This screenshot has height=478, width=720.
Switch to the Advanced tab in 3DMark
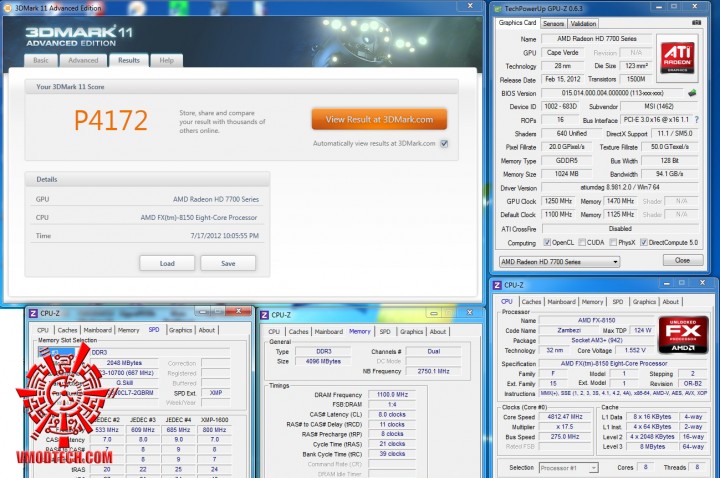(83, 61)
